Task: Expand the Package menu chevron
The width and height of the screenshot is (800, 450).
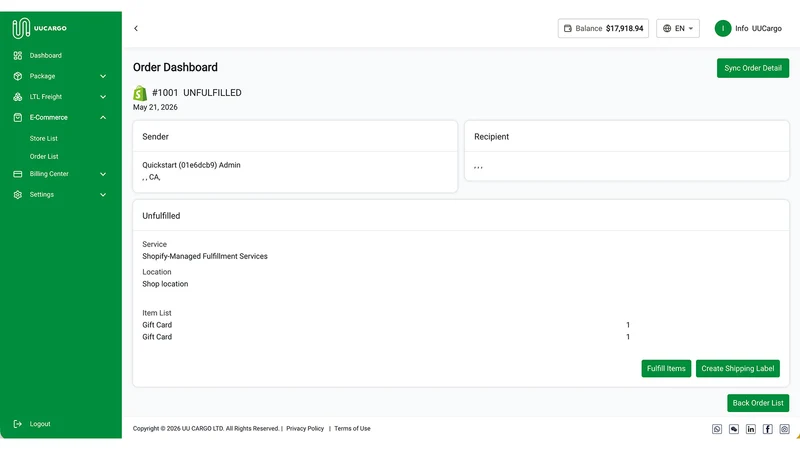Action: coord(103,76)
